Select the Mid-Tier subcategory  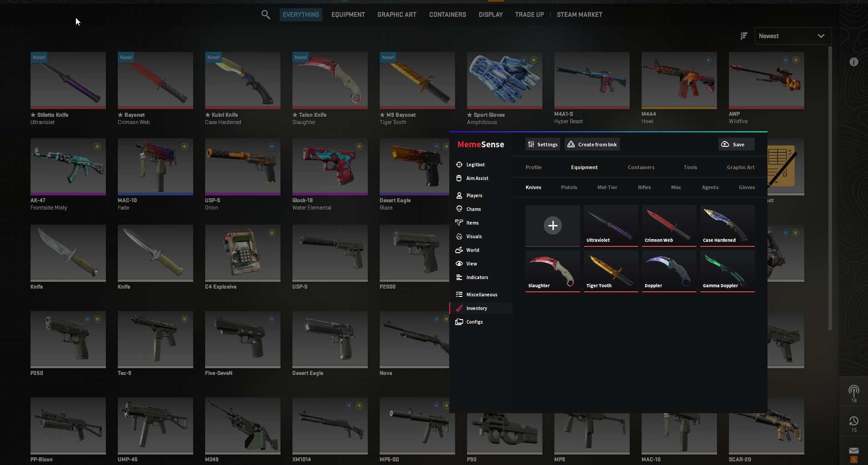[x=607, y=187]
